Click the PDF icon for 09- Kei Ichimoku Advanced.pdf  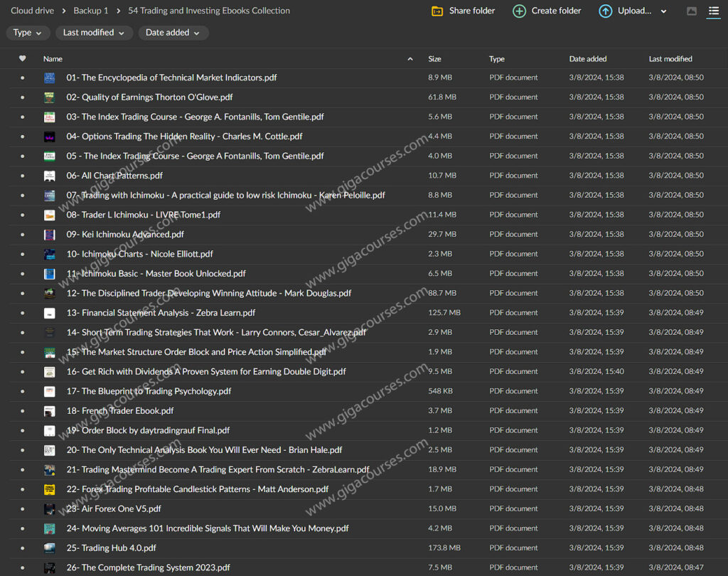point(49,234)
